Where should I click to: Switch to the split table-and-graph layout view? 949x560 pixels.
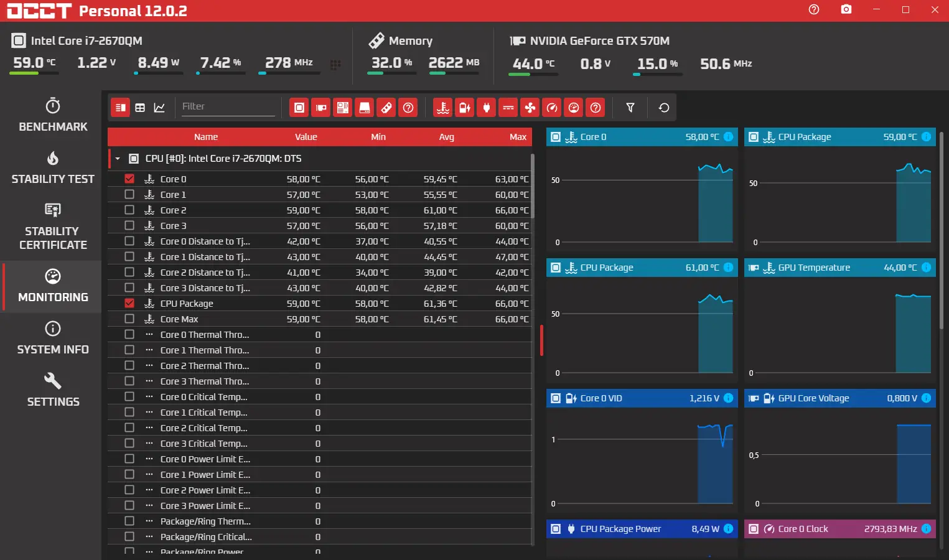[x=121, y=108]
